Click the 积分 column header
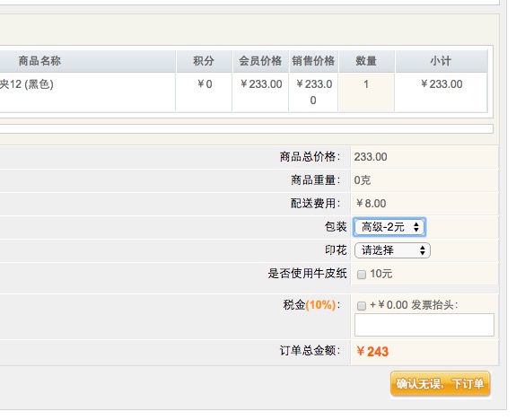Image resolution: width=516 pixels, height=420 pixels. [x=204, y=61]
